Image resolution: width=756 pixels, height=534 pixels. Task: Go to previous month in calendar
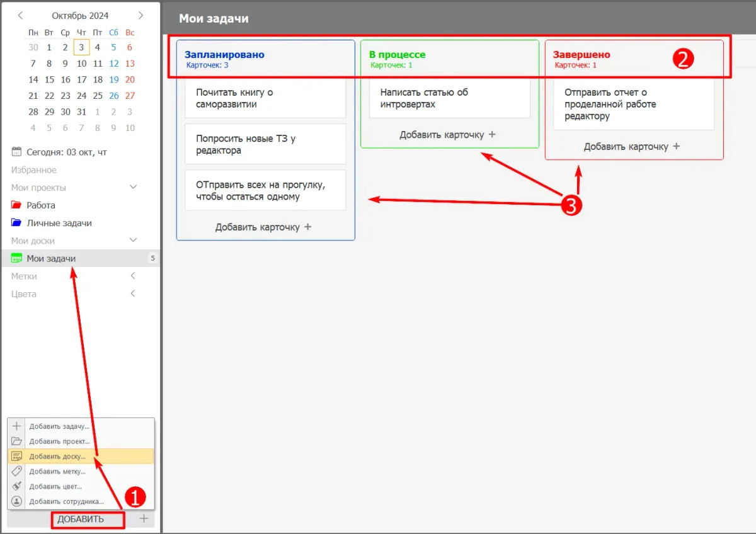tap(21, 15)
